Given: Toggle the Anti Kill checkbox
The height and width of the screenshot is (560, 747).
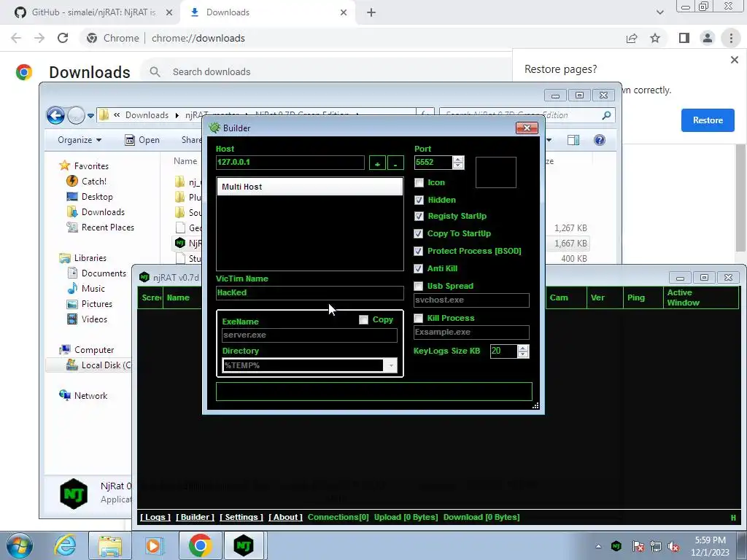Looking at the screenshot, I should pos(418,268).
